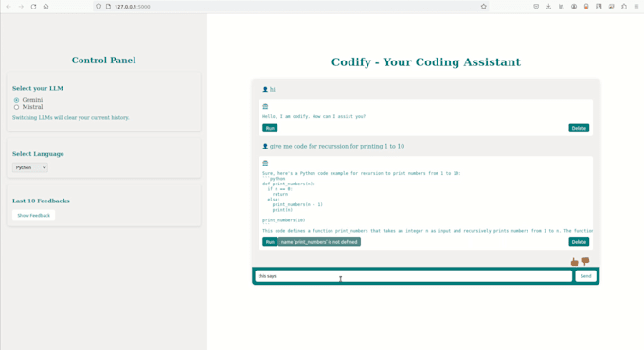Select the bot icon above the recursion code reply
The image size is (644, 350).
click(x=265, y=163)
